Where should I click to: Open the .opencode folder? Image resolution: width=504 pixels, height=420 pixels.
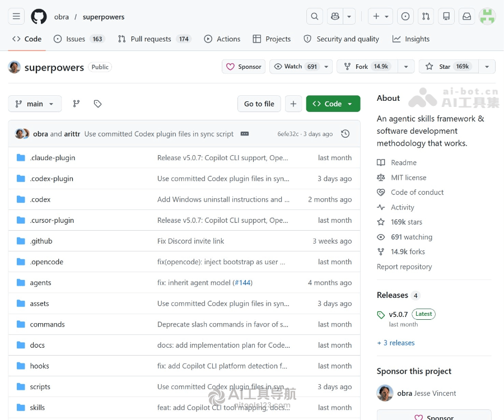[x=46, y=262]
